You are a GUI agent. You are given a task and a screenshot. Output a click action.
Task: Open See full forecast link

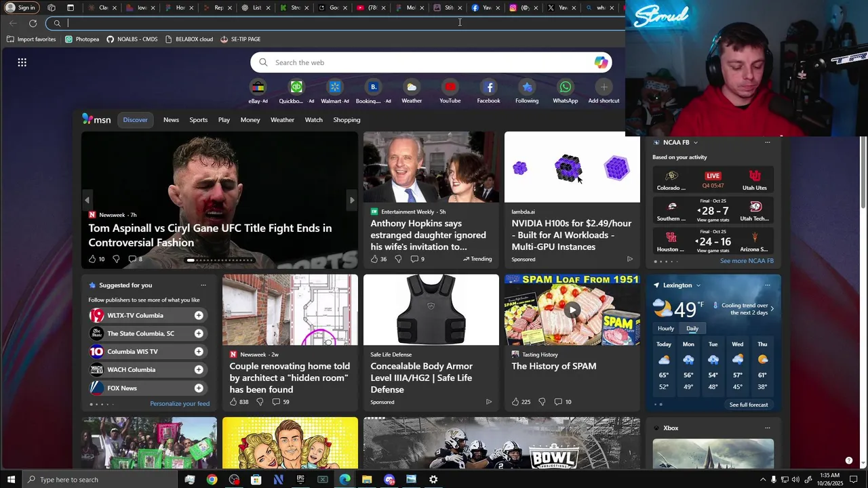(x=749, y=405)
